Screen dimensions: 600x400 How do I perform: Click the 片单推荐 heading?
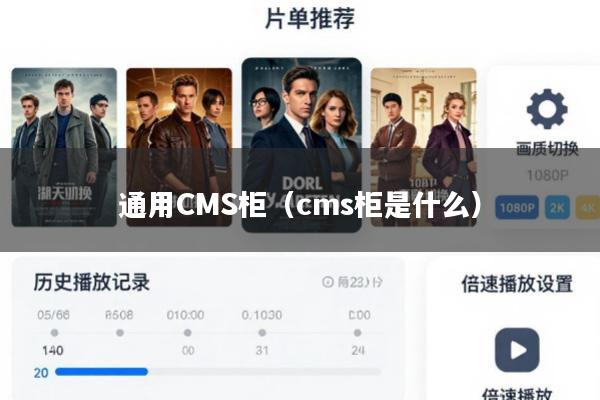click(310, 18)
